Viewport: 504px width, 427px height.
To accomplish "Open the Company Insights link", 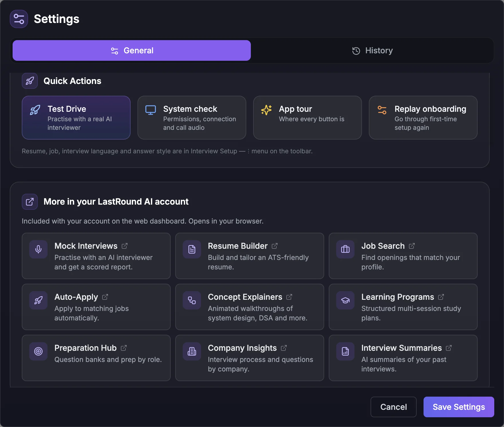I will pos(250,358).
